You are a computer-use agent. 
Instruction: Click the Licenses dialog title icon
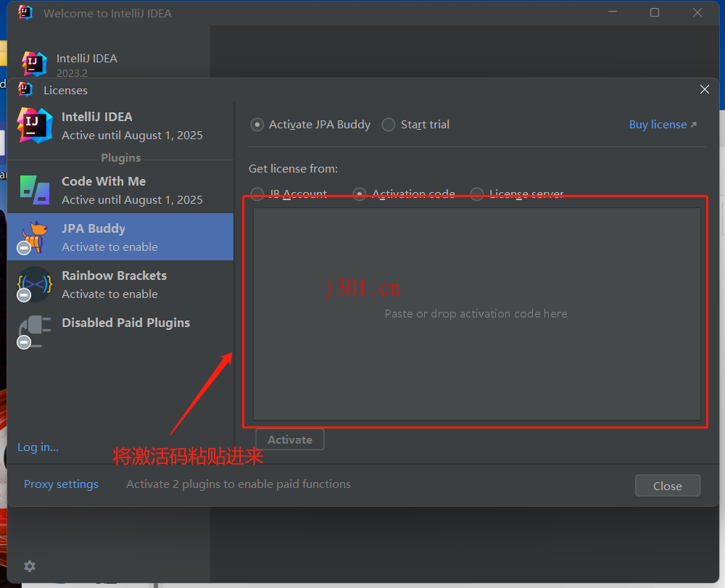click(25, 89)
